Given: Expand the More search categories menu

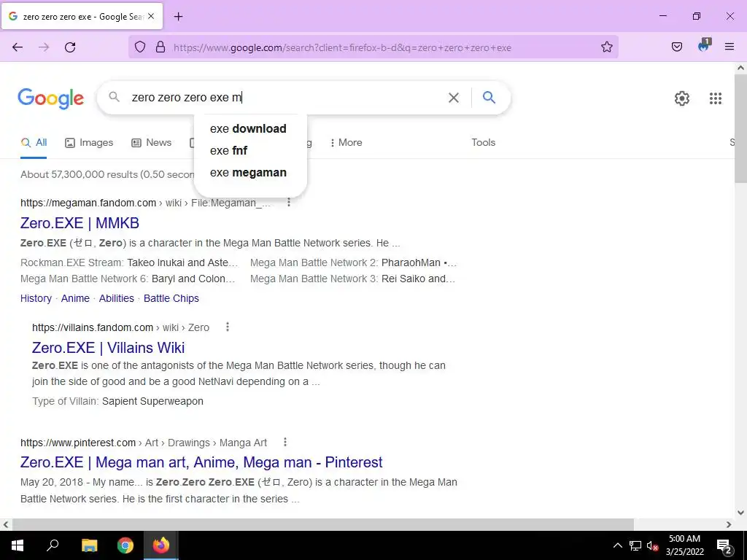Looking at the screenshot, I should click(346, 142).
